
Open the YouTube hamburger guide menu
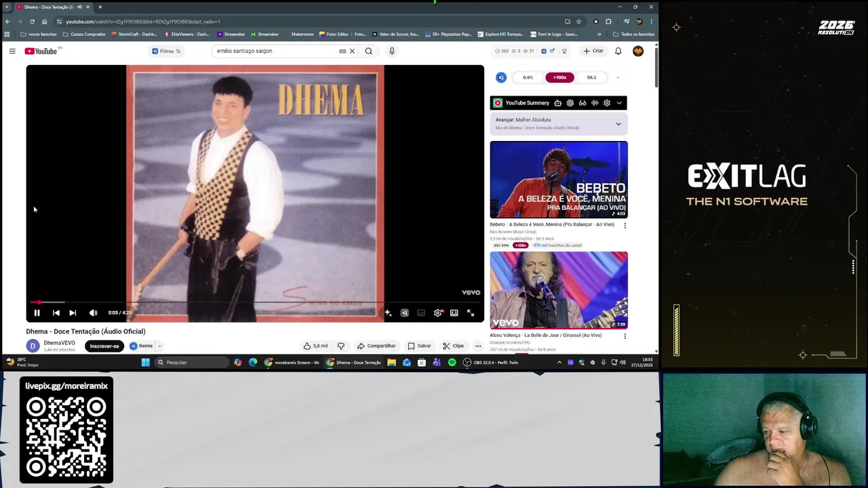(x=12, y=51)
